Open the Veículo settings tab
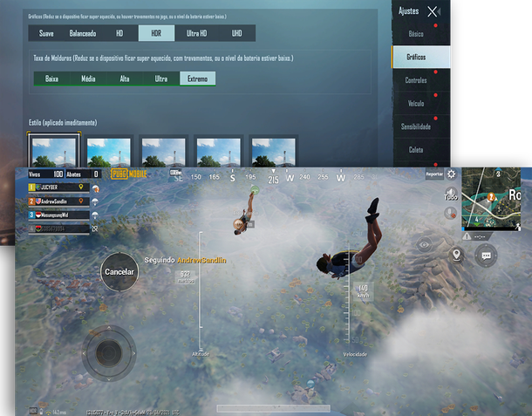Image resolution: width=532 pixels, height=416 pixels. 421,104
